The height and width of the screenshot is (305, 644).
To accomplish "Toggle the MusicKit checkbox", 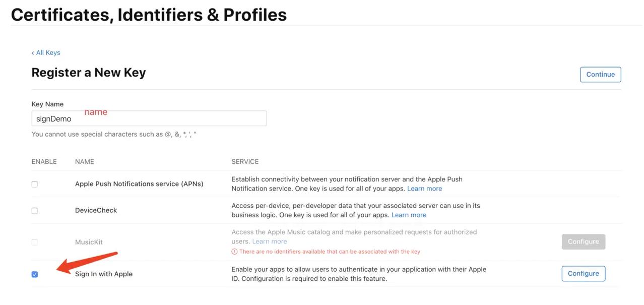I will point(34,242).
